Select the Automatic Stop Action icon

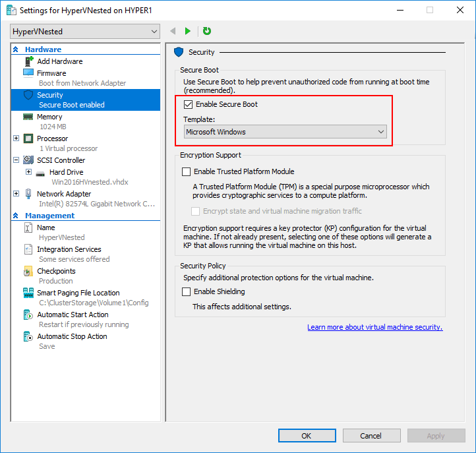click(28, 336)
